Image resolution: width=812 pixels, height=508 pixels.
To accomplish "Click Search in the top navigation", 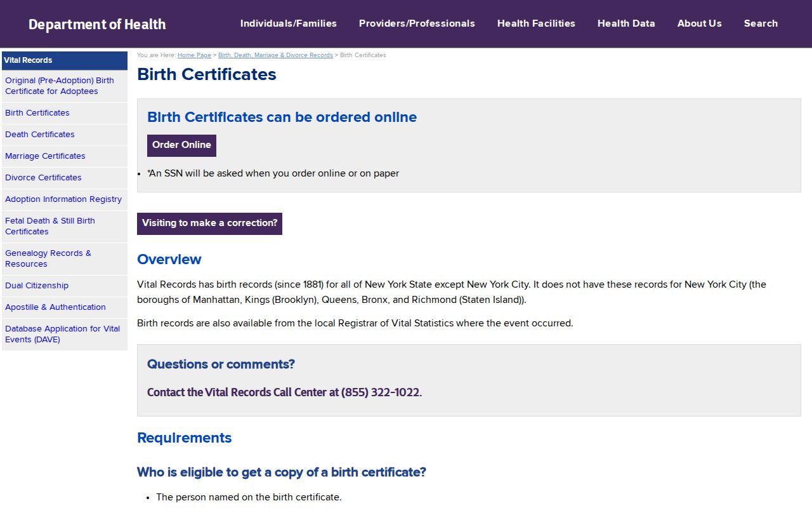I will [761, 23].
